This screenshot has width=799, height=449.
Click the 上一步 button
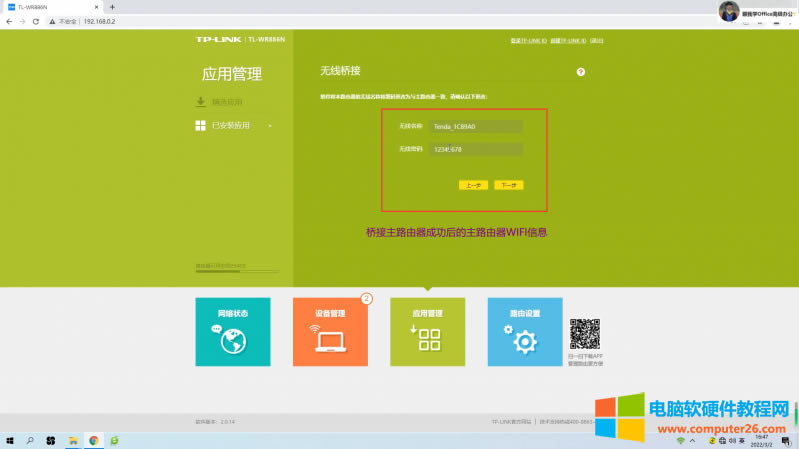point(472,185)
